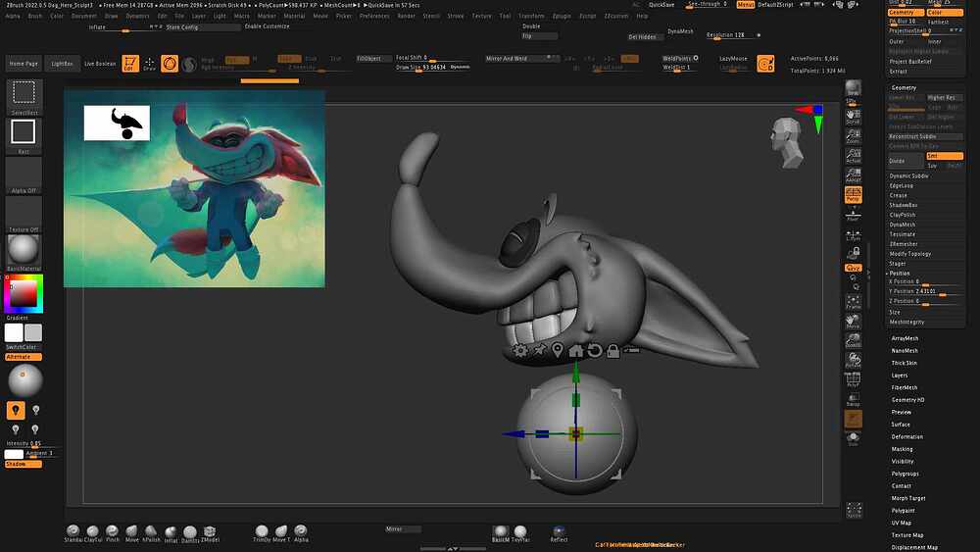Open the Preferences menu

[374, 16]
